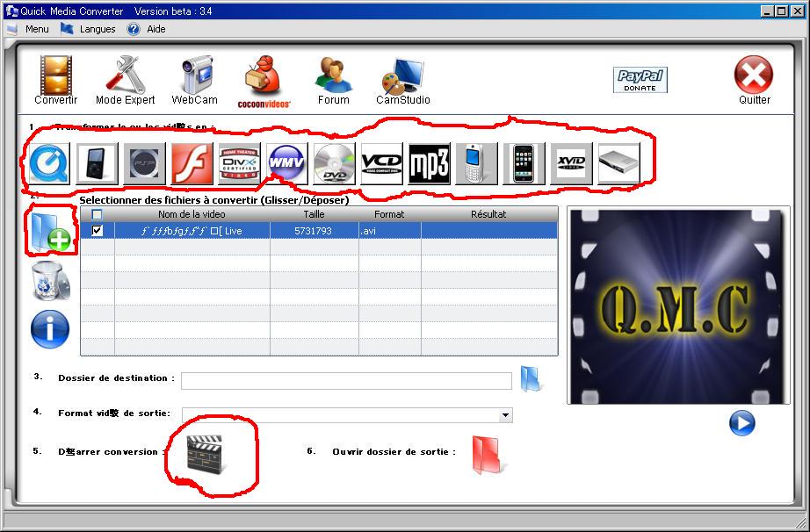
Task: Select DVD output format icon
Action: coord(334,163)
